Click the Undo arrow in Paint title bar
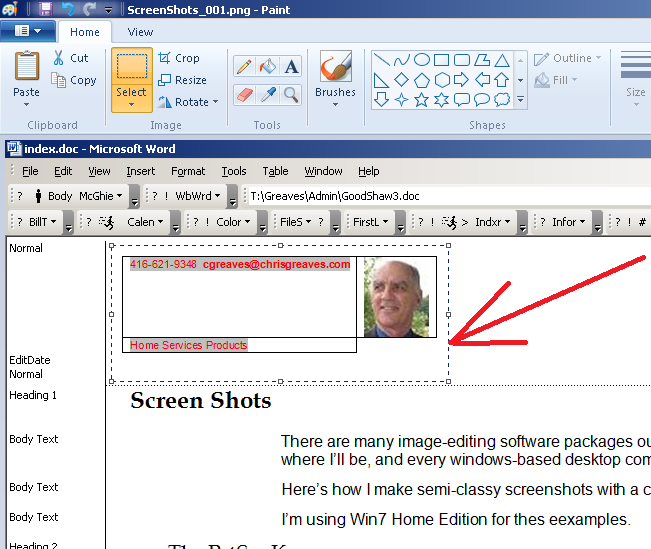This screenshot has height=549, width=651. [67, 9]
